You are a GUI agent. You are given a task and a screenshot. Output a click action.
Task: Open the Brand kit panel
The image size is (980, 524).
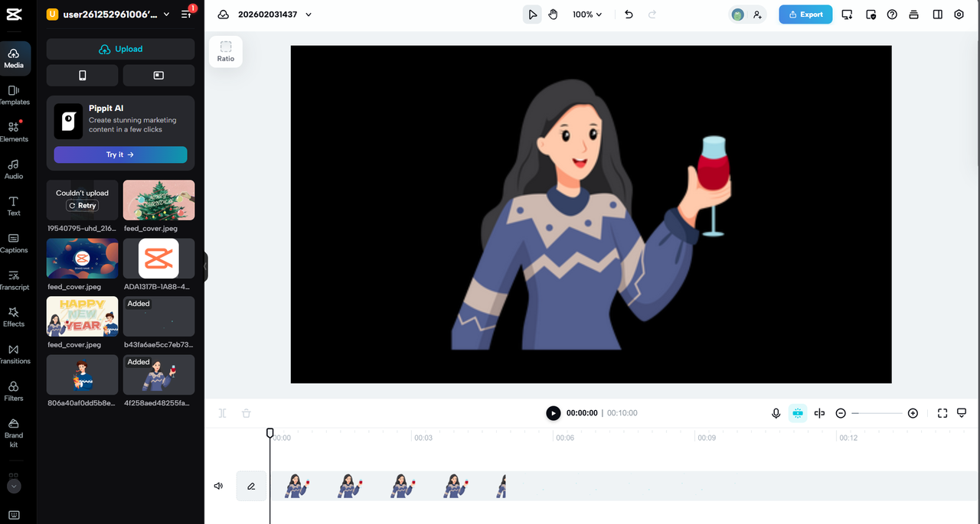(13, 427)
